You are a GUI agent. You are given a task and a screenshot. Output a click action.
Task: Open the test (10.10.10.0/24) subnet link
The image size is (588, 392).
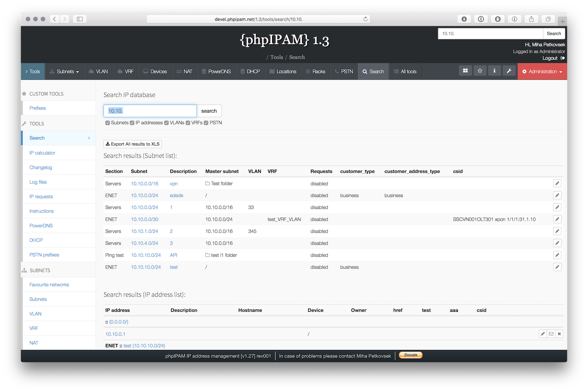click(144, 346)
